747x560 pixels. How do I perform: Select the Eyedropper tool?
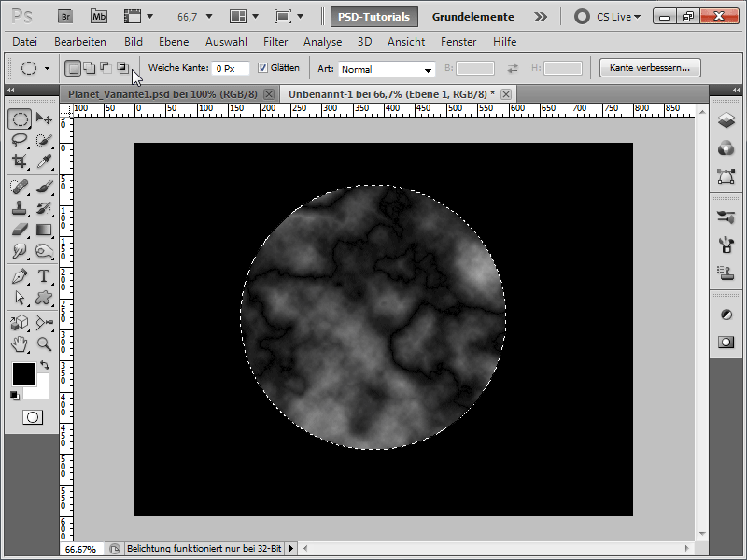[x=44, y=161]
